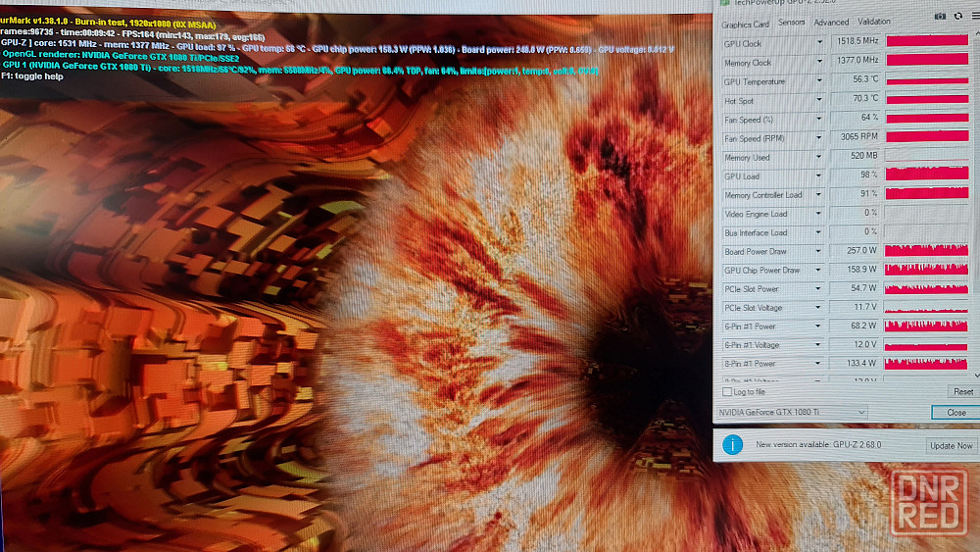Click the blue info icon in update bar
Image resolution: width=980 pixels, height=552 pixels.
732,445
